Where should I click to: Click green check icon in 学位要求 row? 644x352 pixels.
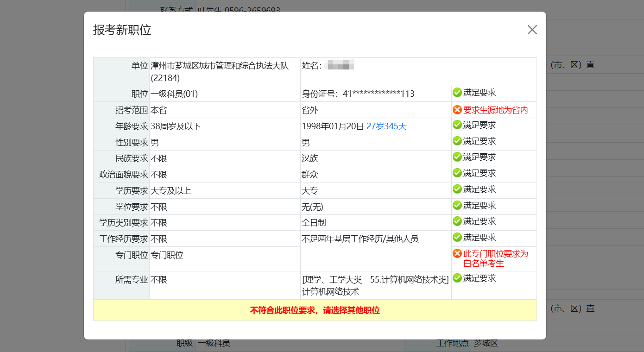457,205
